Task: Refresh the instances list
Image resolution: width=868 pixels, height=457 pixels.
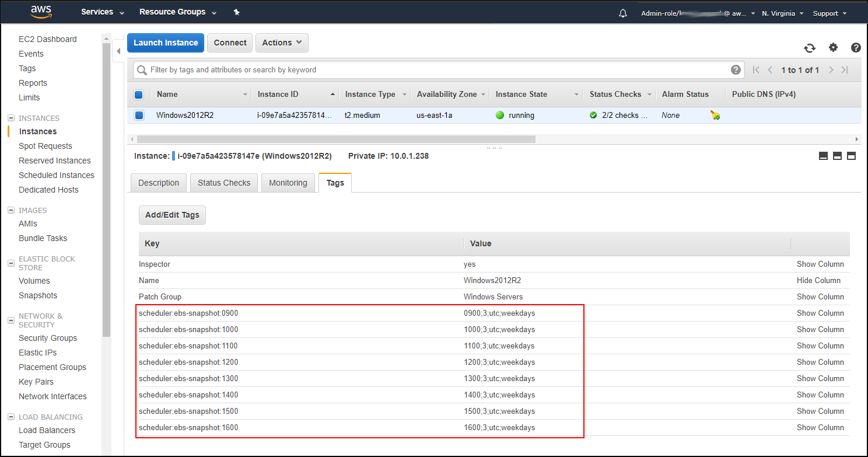Action: (x=810, y=48)
